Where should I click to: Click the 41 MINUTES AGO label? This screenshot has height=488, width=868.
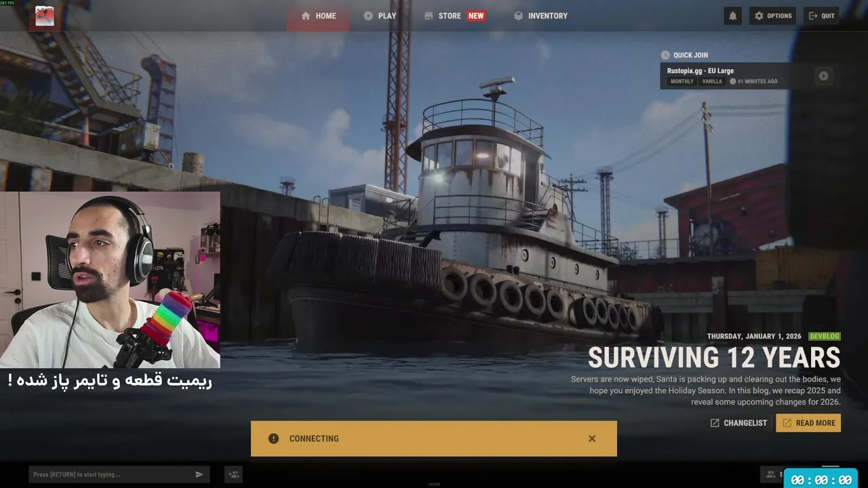click(x=753, y=81)
